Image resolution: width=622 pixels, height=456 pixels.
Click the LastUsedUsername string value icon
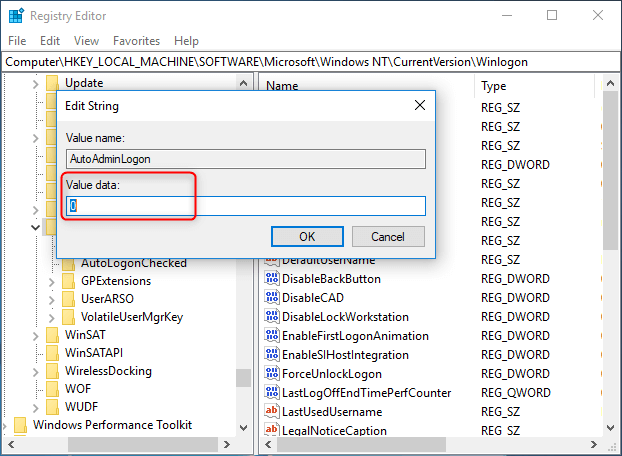point(271,412)
